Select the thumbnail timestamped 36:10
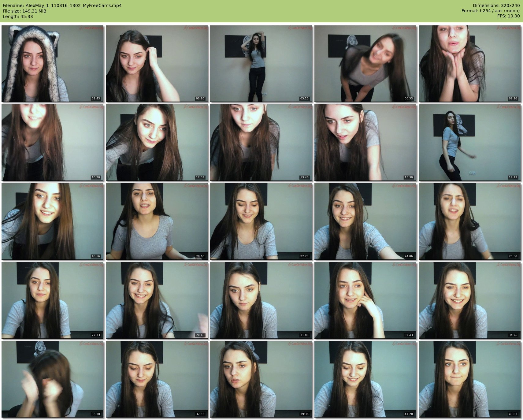Image resolution: width=523 pixels, height=420 pixels. coord(53,379)
